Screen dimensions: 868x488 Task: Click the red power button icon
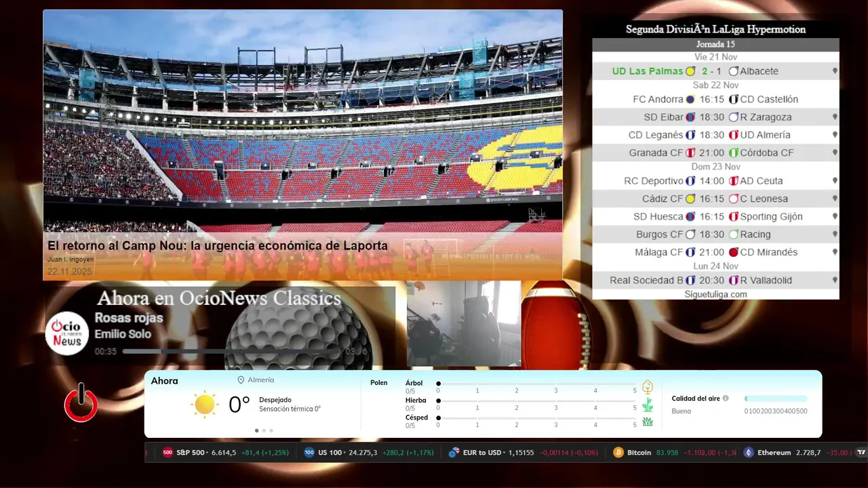pyautogui.click(x=81, y=403)
